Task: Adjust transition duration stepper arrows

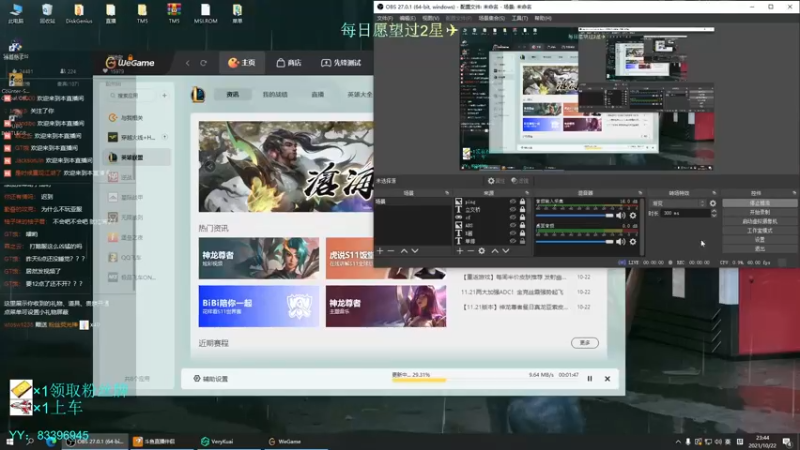Action: coord(714,213)
